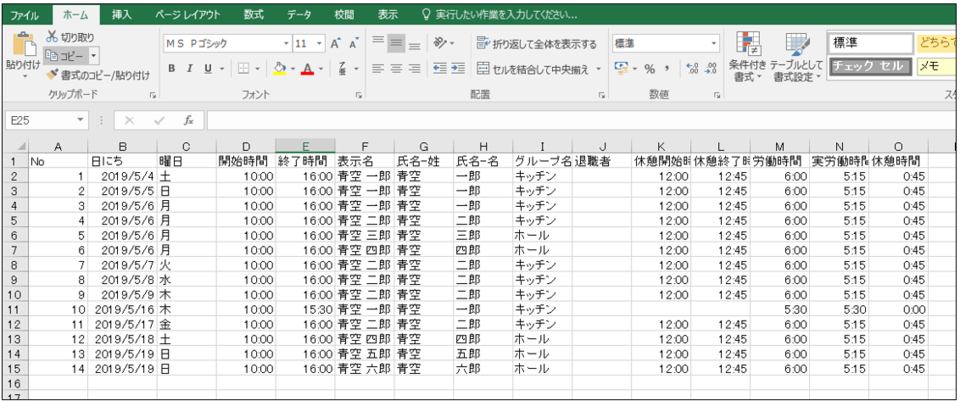Open the Name Box dropdown arrow
The image size is (960, 401).
pos(80,121)
